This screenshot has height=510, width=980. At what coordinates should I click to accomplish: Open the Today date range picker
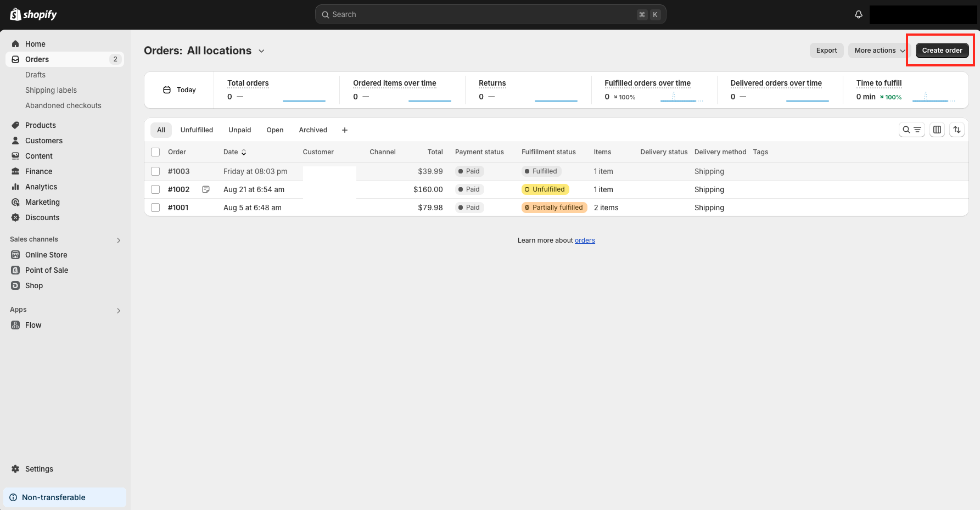click(x=180, y=90)
